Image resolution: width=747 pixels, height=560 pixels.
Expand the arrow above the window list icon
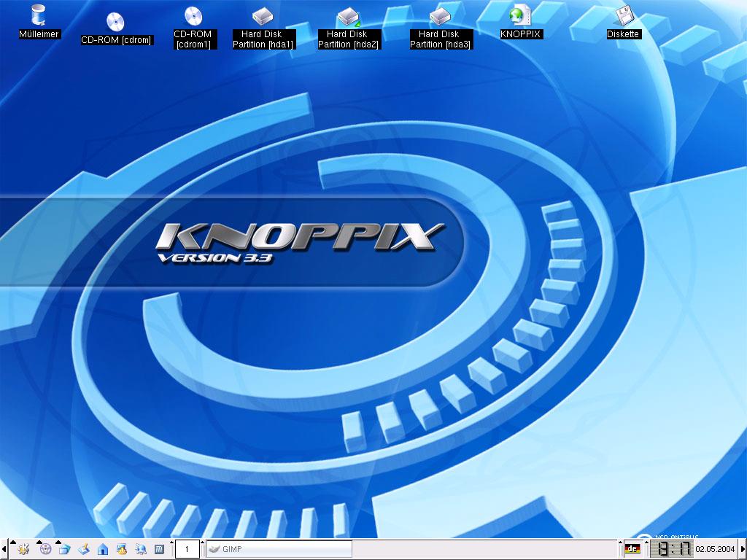coord(58,542)
